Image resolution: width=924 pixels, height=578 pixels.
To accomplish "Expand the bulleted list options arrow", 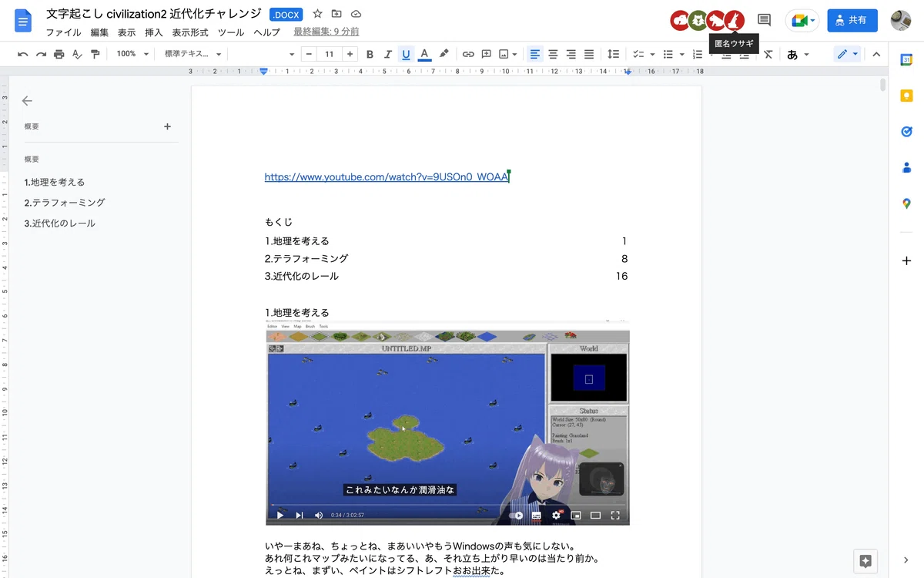I will [681, 55].
